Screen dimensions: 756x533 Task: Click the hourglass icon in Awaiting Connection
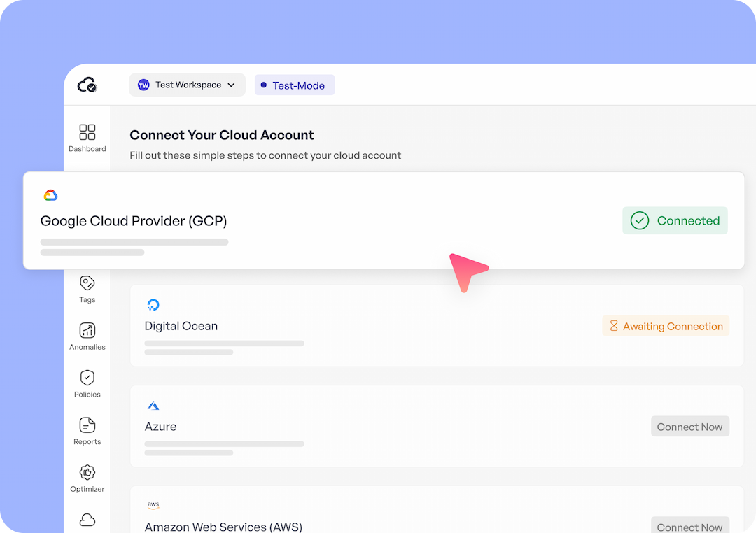tap(614, 326)
